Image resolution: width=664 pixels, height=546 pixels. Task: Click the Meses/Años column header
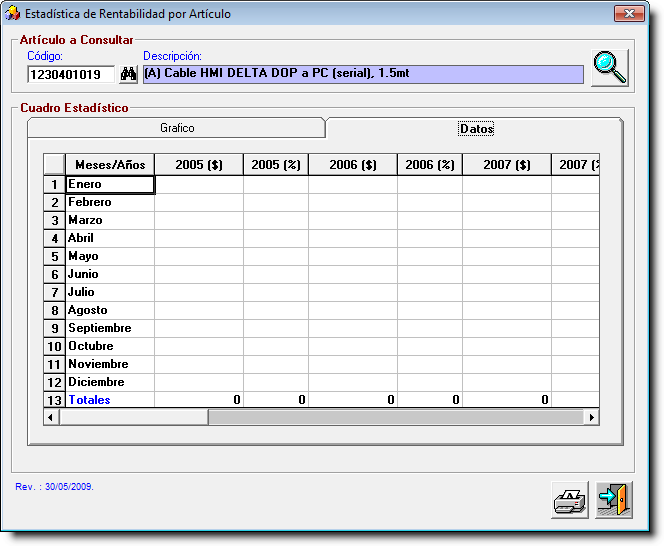pos(110,165)
